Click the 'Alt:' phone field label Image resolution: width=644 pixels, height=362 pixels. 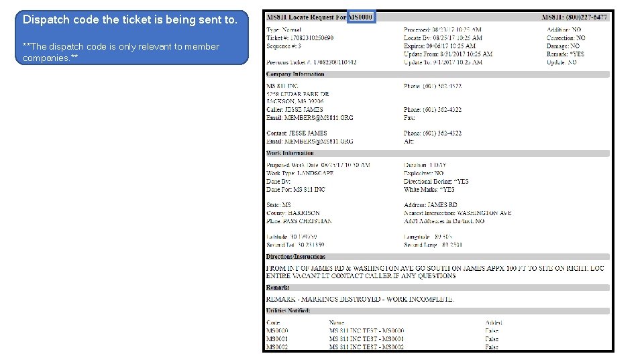pos(409,141)
